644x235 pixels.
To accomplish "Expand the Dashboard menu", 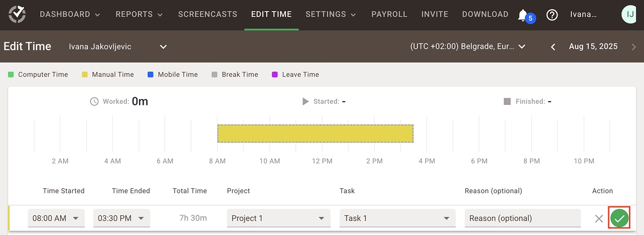I will [x=70, y=14].
